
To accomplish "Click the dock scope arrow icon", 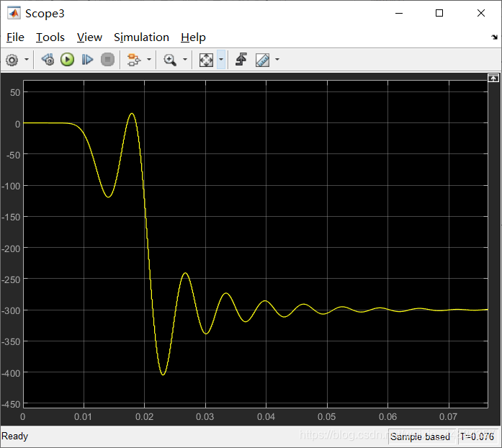I will point(495,37).
